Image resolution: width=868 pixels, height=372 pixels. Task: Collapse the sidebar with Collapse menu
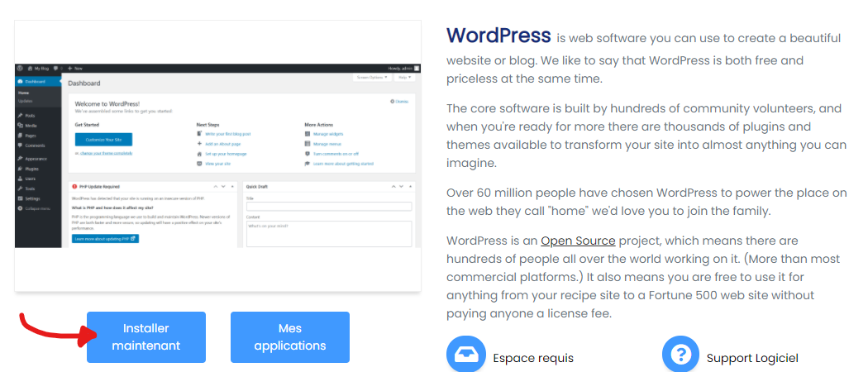[36, 208]
